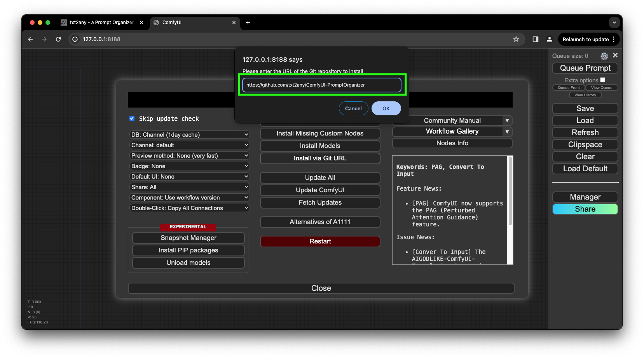Screen dimensions: 644x358
Task: Expand the Preview method dropdown
Action: (x=189, y=156)
